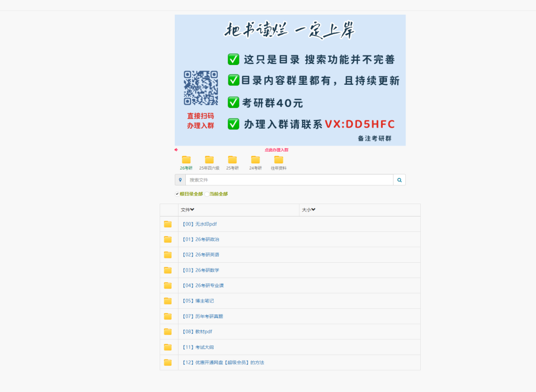This screenshot has width=536, height=392.
Task: Click the 26考研 label under folder shortcut
Action: (186, 168)
